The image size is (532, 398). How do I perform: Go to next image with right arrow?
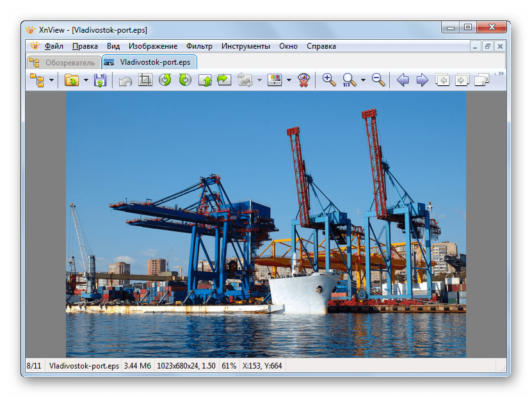click(422, 80)
